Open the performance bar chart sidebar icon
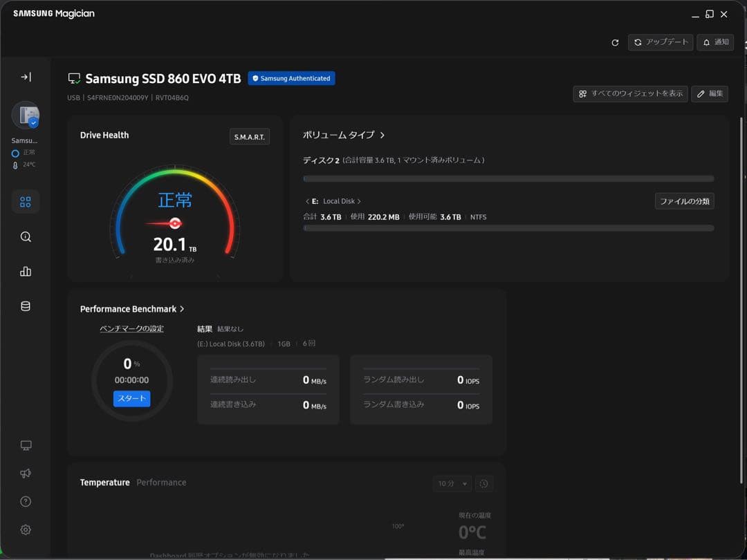 click(x=26, y=272)
